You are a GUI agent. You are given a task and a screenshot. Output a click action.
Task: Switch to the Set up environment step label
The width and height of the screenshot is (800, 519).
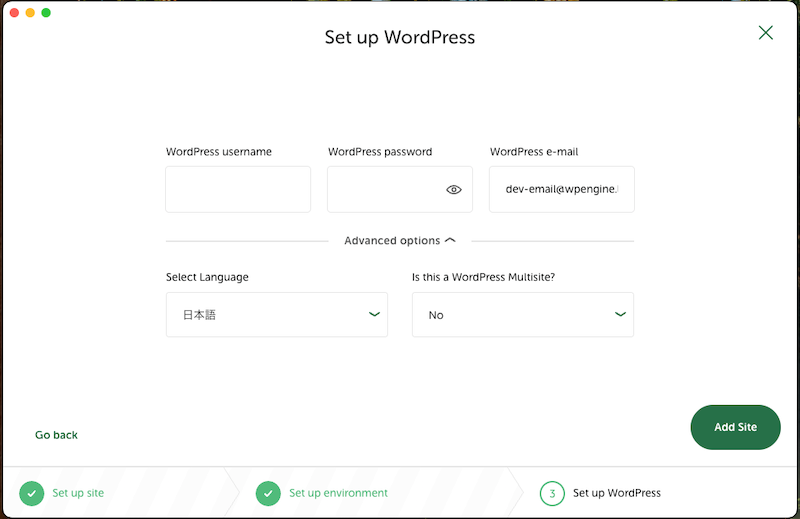coord(338,493)
